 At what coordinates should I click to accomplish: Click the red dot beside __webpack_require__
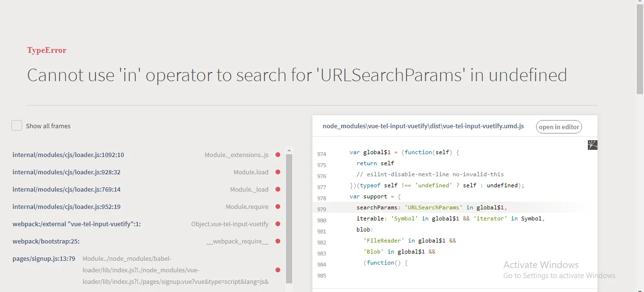278,241
